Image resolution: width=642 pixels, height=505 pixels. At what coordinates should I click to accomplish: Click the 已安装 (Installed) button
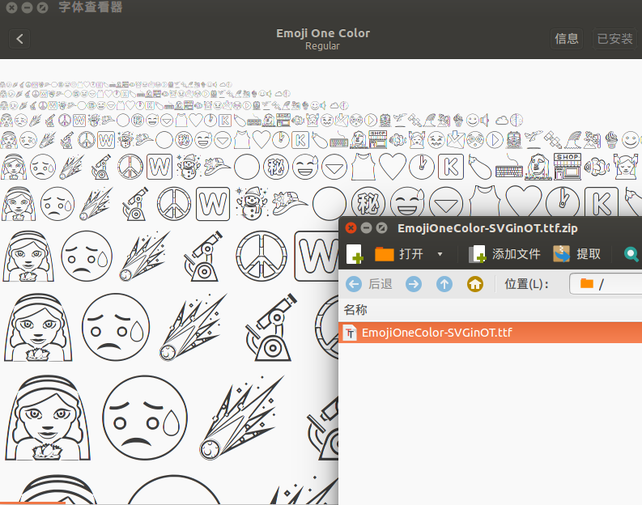[x=614, y=39]
